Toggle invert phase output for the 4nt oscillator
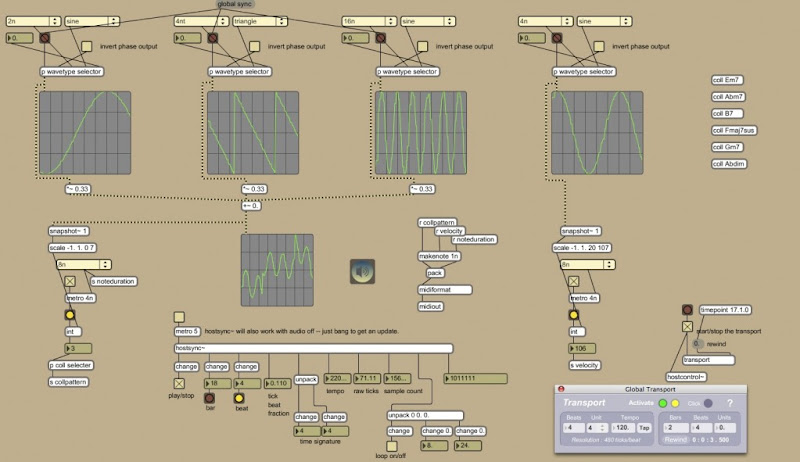Viewport: 800px width, 462px height. (255, 46)
